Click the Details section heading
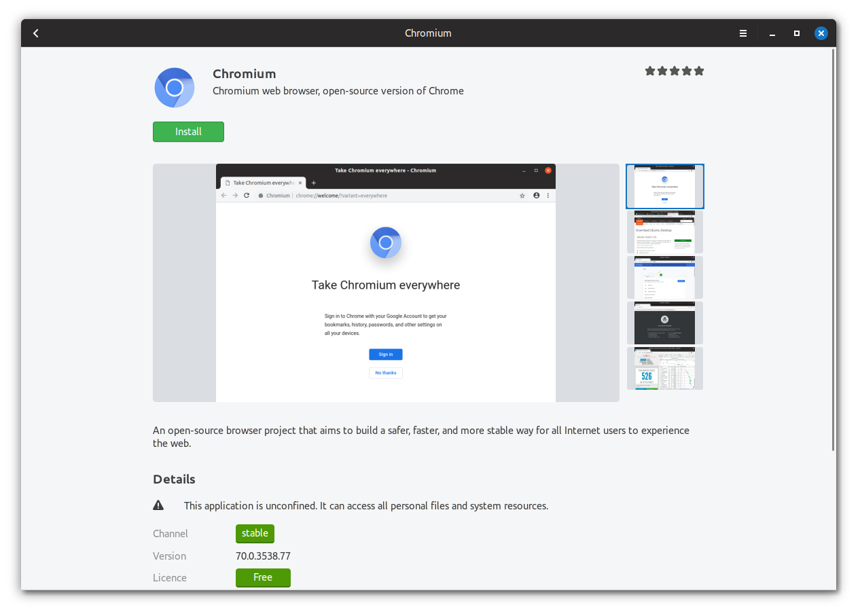 coord(174,479)
